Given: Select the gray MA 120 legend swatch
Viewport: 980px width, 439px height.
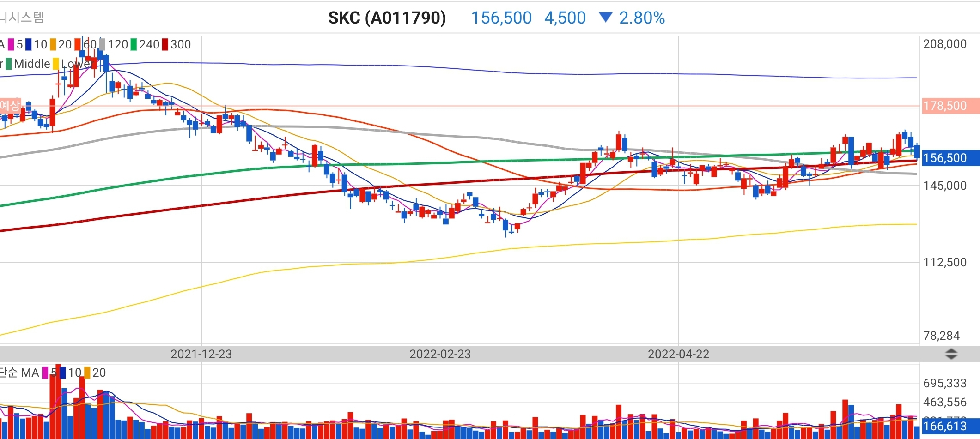Looking at the screenshot, I should point(103,44).
